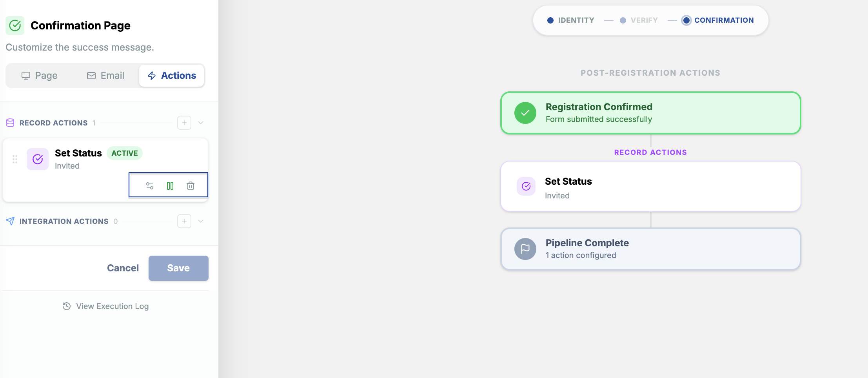Screen dimensions: 868x378
Task: Click the Set Status node in pipeline
Action: (x=651, y=187)
